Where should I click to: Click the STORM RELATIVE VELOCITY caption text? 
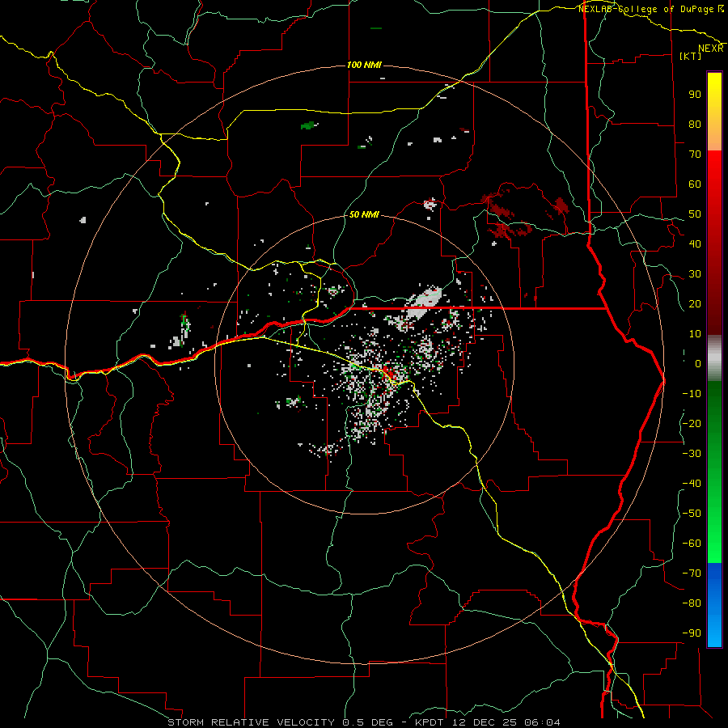[251, 722]
